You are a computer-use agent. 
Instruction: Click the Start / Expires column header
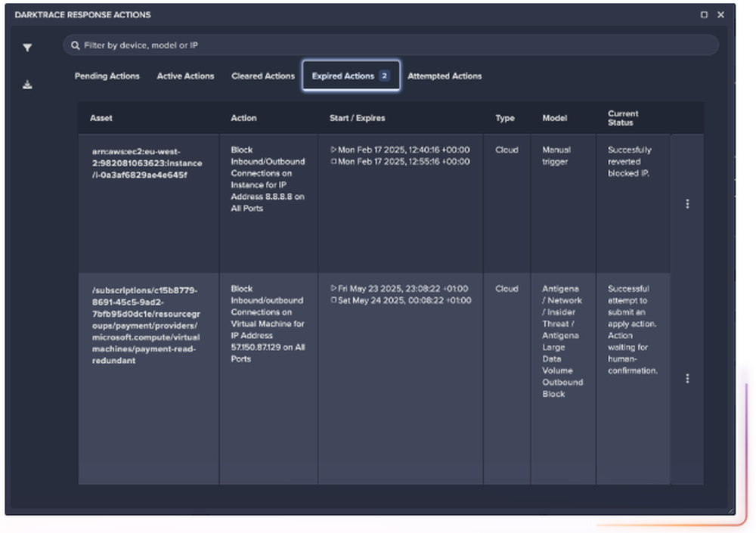coord(358,118)
